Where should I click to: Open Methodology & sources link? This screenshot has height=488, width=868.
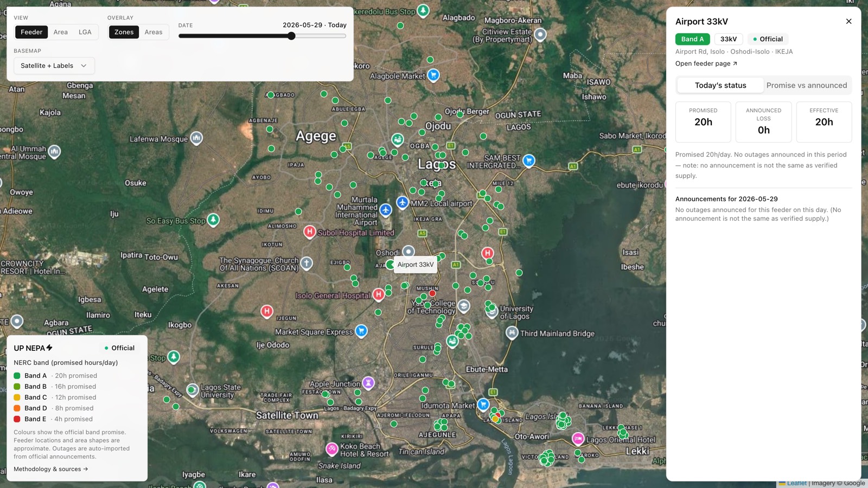pyautogui.click(x=51, y=469)
